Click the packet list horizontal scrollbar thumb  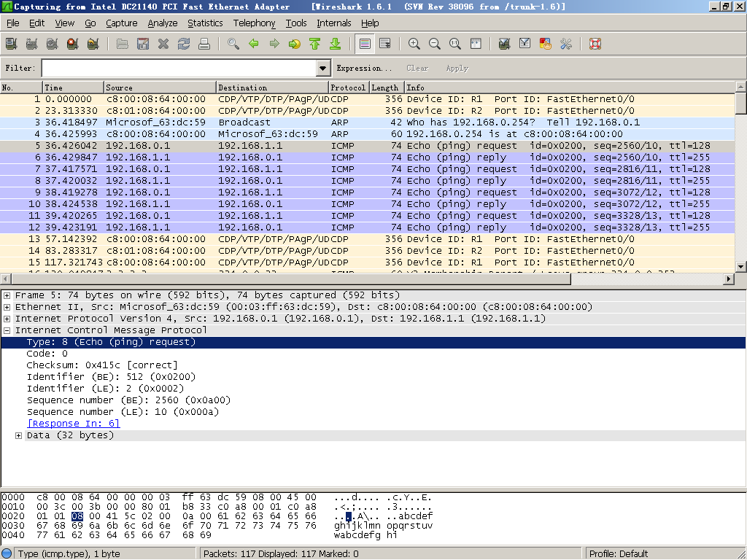291,279
